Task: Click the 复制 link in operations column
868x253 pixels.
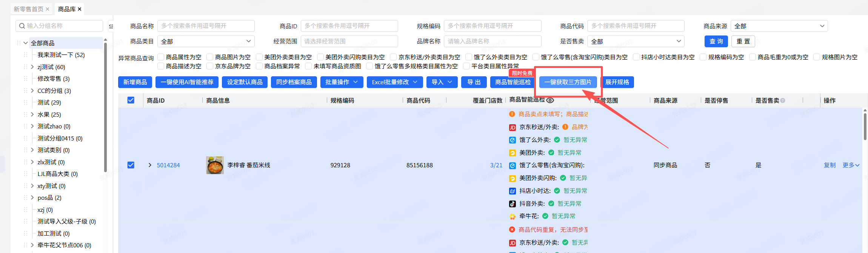Action: 830,165
